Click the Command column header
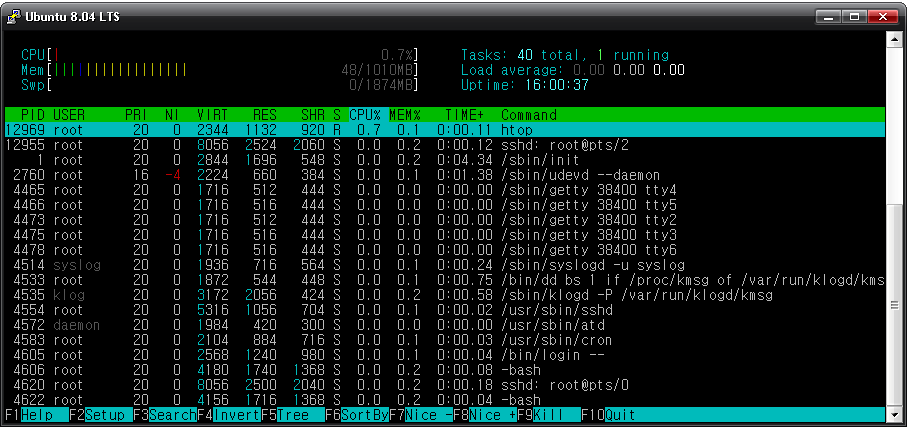 (x=529, y=115)
